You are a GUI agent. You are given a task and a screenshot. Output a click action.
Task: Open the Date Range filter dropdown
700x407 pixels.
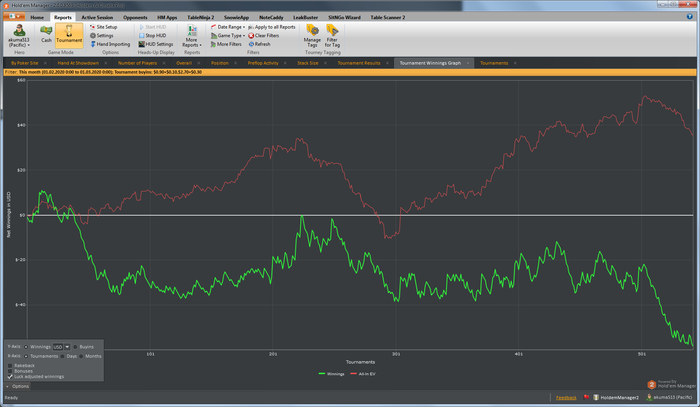pyautogui.click(x=228, y=27)
